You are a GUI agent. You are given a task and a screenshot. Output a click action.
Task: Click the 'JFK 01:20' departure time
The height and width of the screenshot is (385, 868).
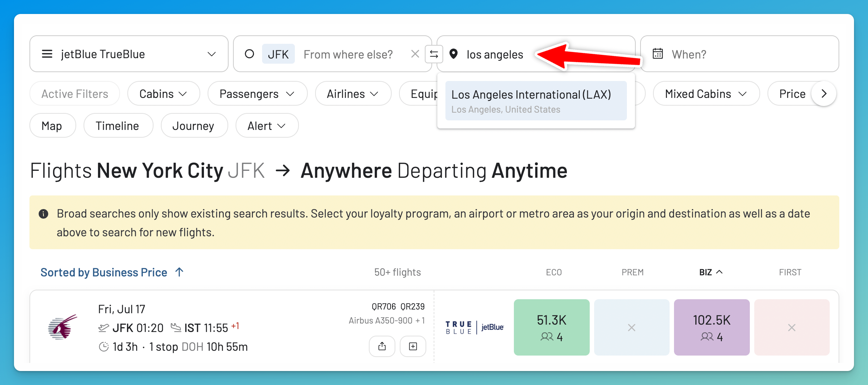[138, 328]
